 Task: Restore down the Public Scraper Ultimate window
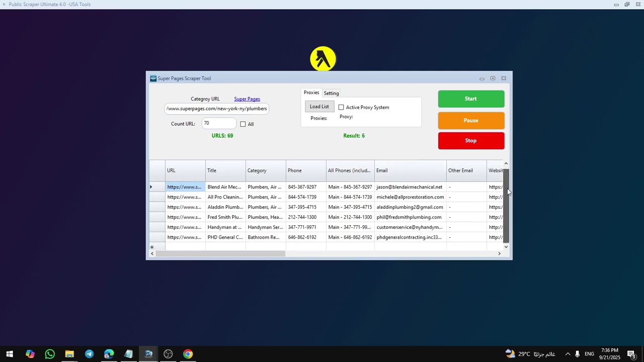click(627, 5)
